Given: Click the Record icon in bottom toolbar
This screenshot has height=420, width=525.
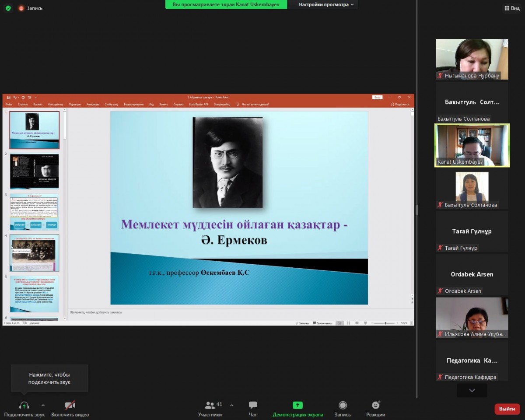Looking at the screenshot, I should pyautogui.click(x=343, y=406).
